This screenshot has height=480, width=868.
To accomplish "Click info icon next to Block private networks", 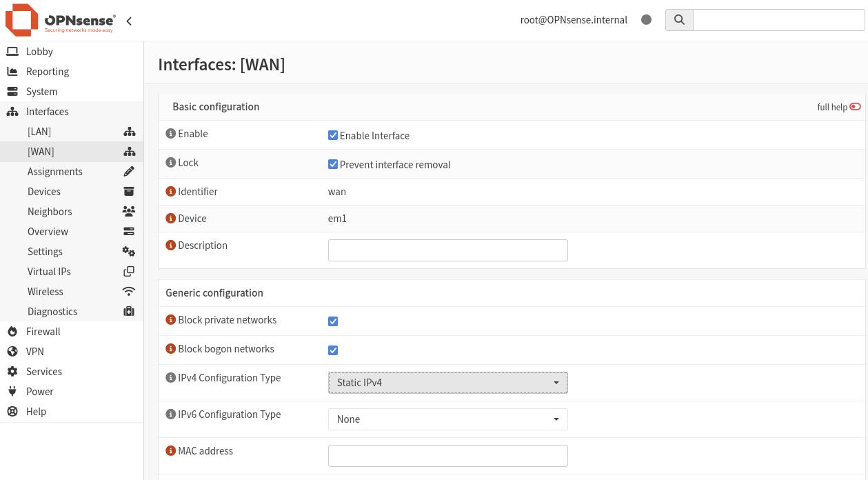I will pos(171,320).
